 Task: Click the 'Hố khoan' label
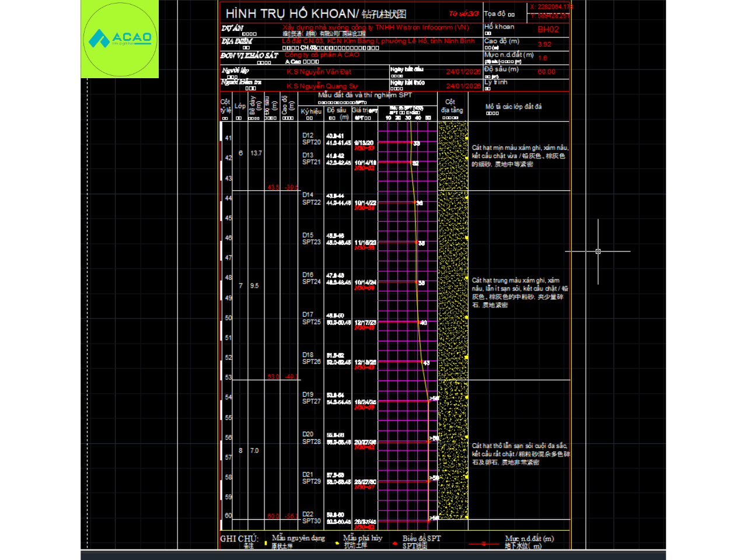click(499, 27)
